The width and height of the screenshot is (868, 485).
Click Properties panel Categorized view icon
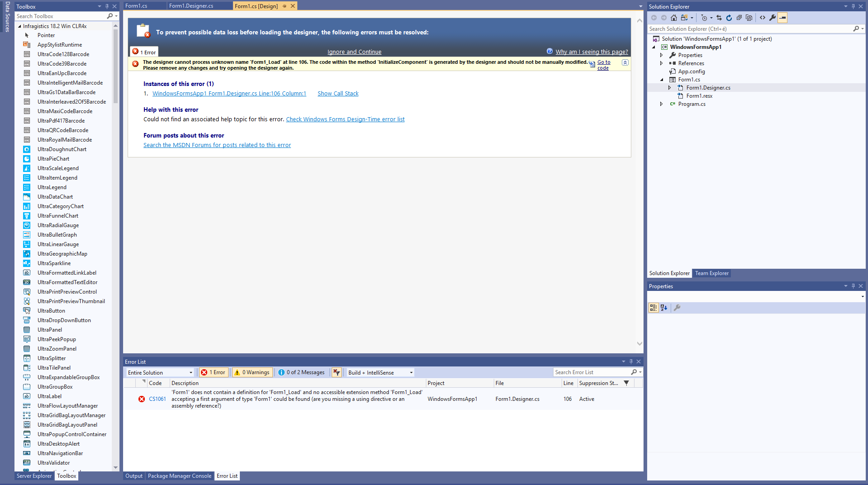pos(653,308)
